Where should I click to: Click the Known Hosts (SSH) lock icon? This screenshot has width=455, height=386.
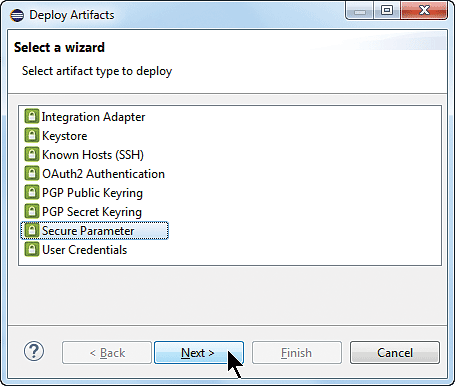(x=32, y=155)
